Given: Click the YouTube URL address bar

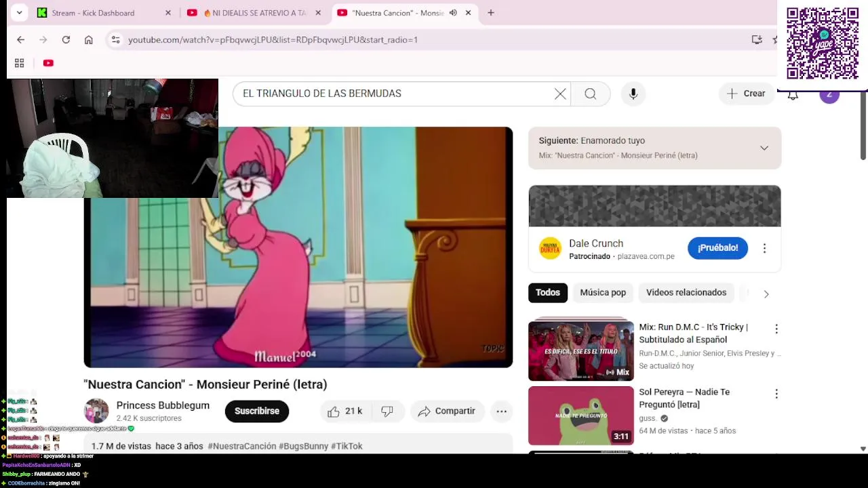Looking at the screenshot, I should click(434, 40).
